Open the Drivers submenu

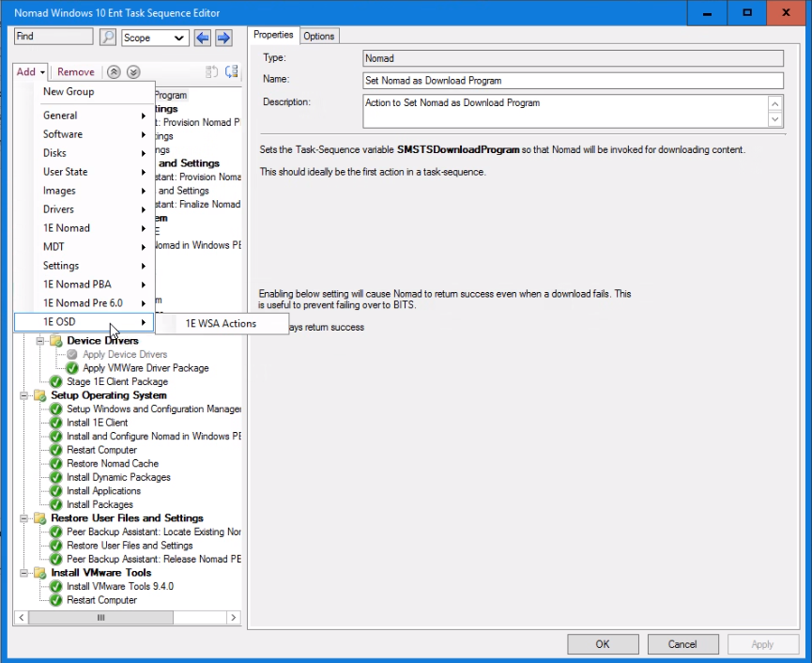84,209
